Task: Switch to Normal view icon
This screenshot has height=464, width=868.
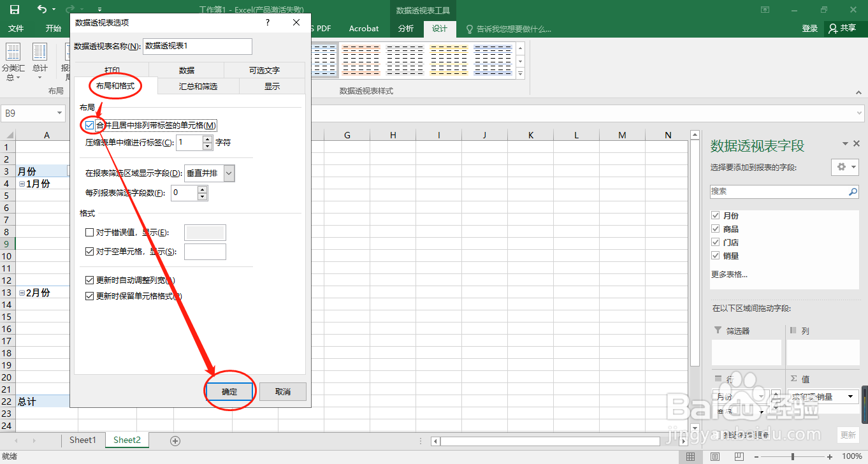Action: tap(690, 456)
